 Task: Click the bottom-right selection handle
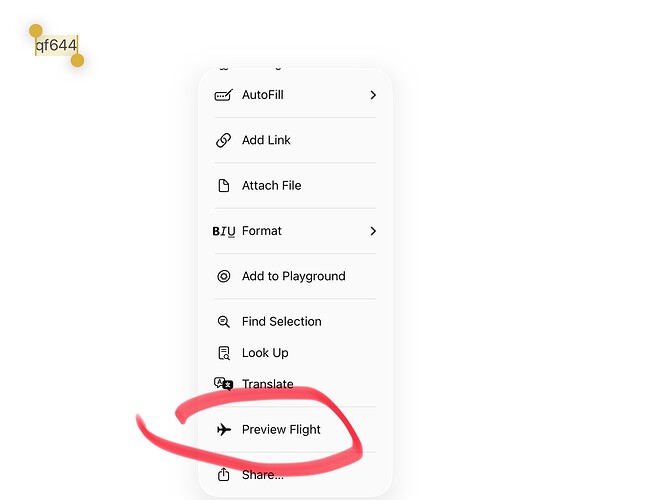pos(77,61)
